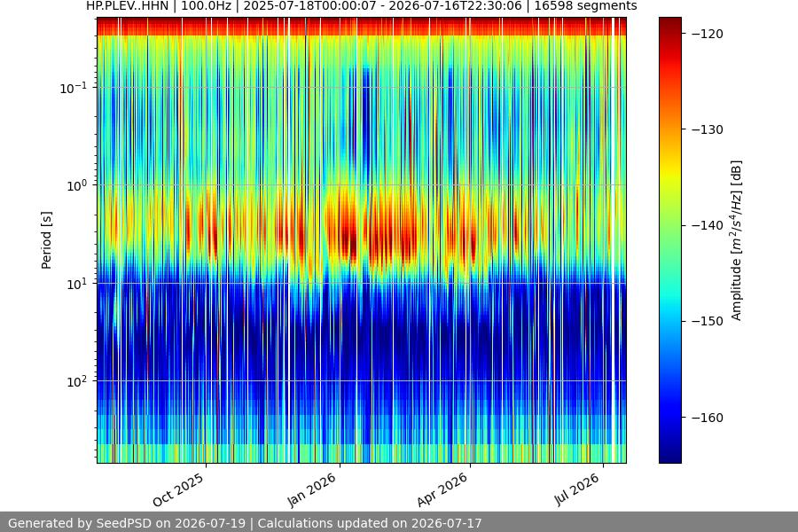Click the plot title 'HP.PLEV..HHN'
The width and height of the screenshot is (798, 532).
pyautogui.click(x=127, y=6)
